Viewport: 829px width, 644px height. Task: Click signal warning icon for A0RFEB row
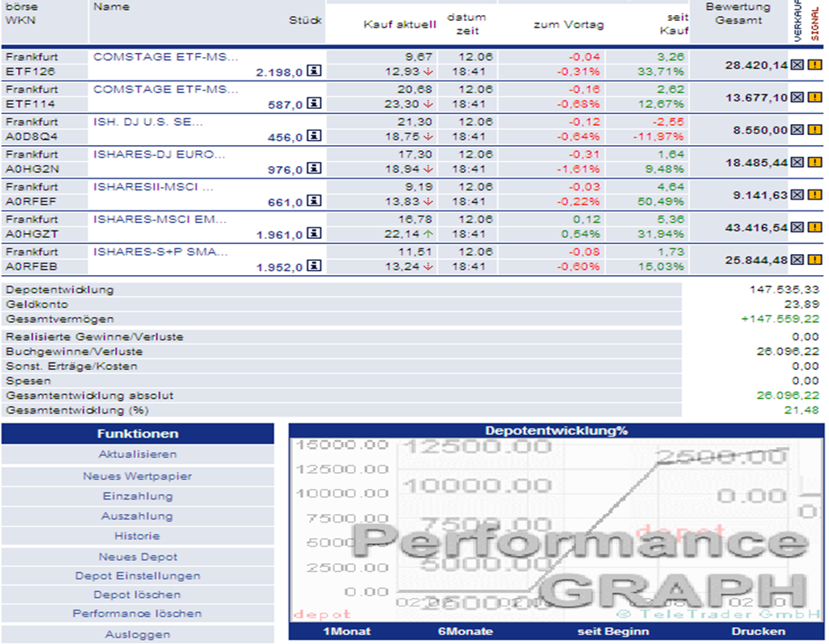point(815,260)
